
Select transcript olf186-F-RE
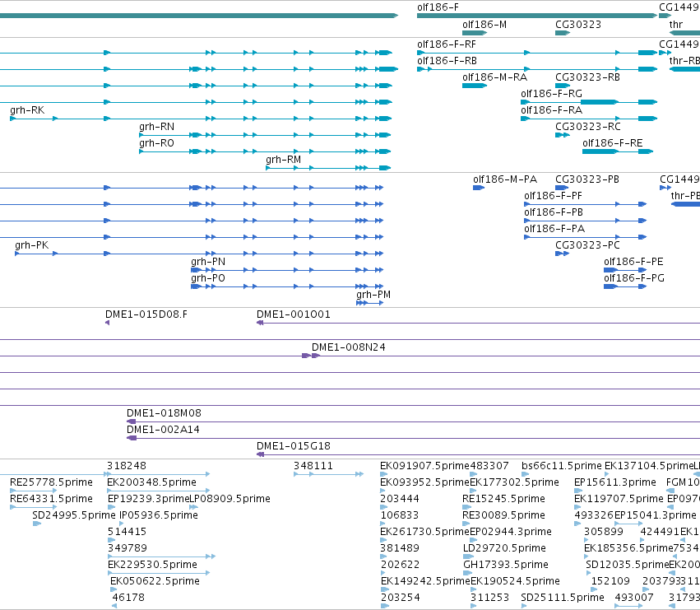pos(613,143)
